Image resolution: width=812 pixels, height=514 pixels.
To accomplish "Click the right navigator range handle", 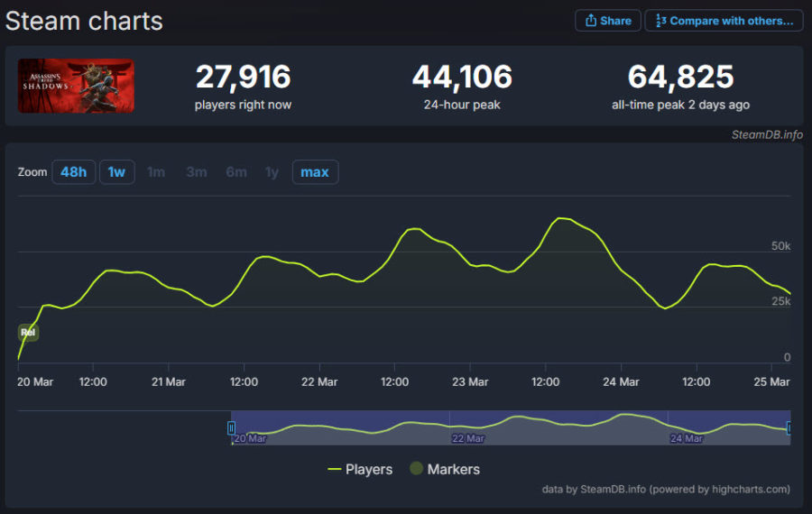I will [789, 428].
